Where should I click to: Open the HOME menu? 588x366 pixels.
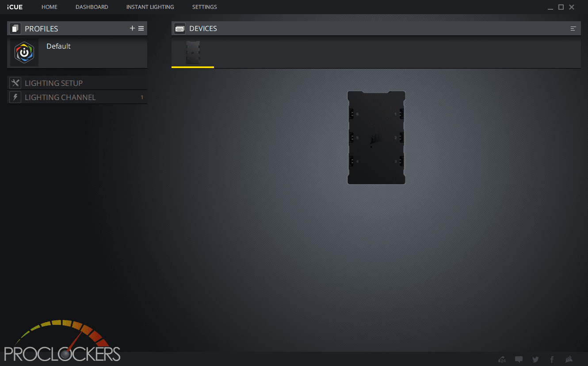coord(50,7)
